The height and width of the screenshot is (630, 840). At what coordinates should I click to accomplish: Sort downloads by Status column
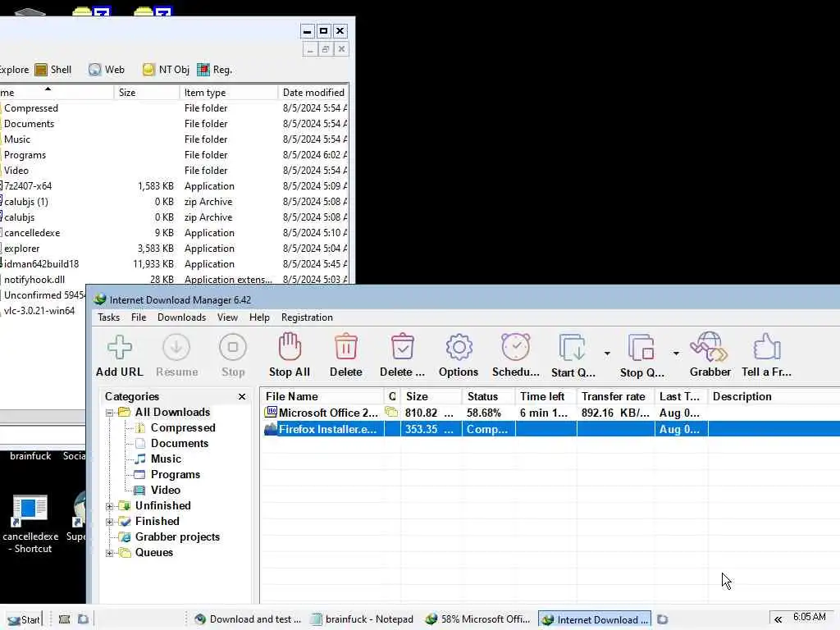point(489,396)
